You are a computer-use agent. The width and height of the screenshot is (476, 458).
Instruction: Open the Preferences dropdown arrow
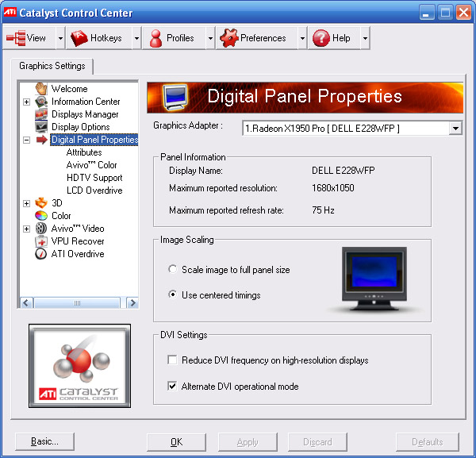point(302,38)
